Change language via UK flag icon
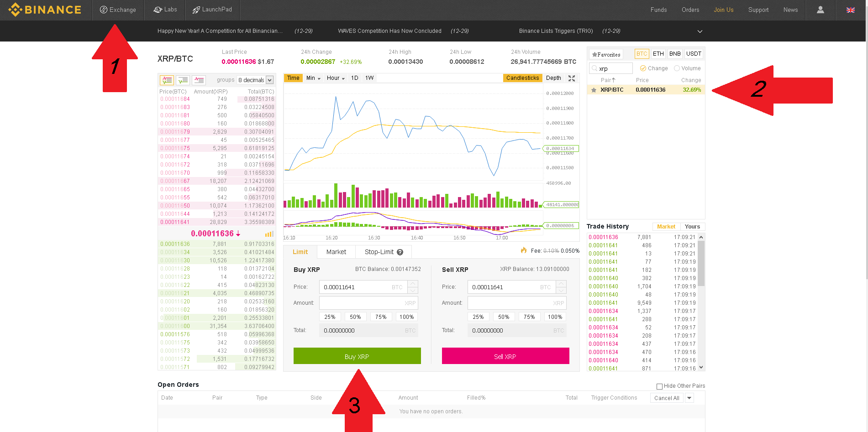This screenshot has height=432, width=868. [x=850, y=10]
